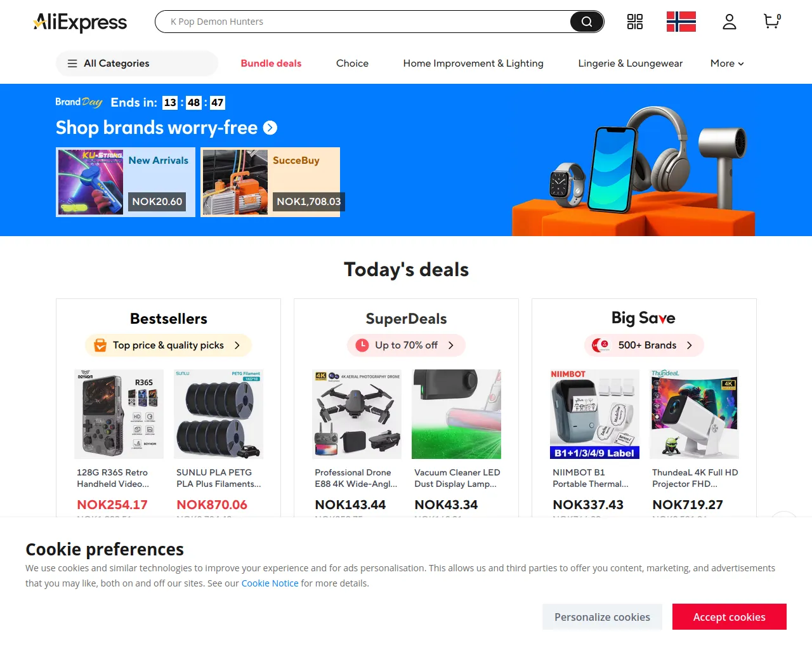
Task: Go to Home Improvement & Lighting
Action: pos(473,63)
